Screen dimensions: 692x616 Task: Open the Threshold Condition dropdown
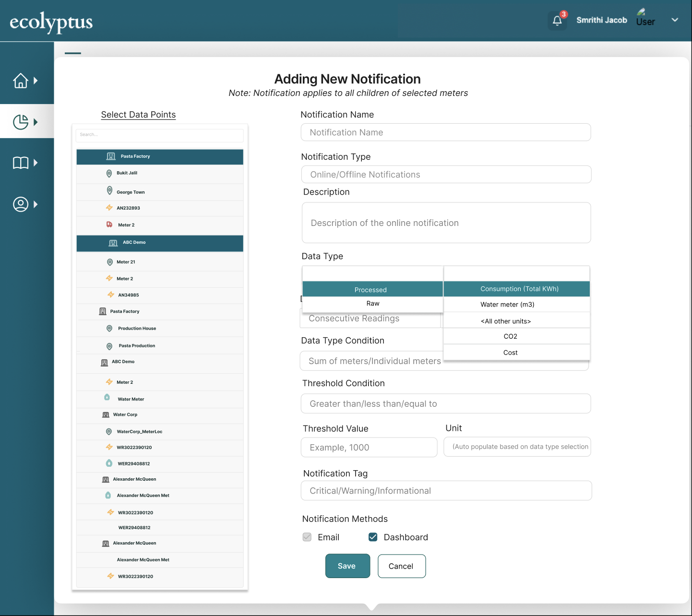click(x=445, y=403)
